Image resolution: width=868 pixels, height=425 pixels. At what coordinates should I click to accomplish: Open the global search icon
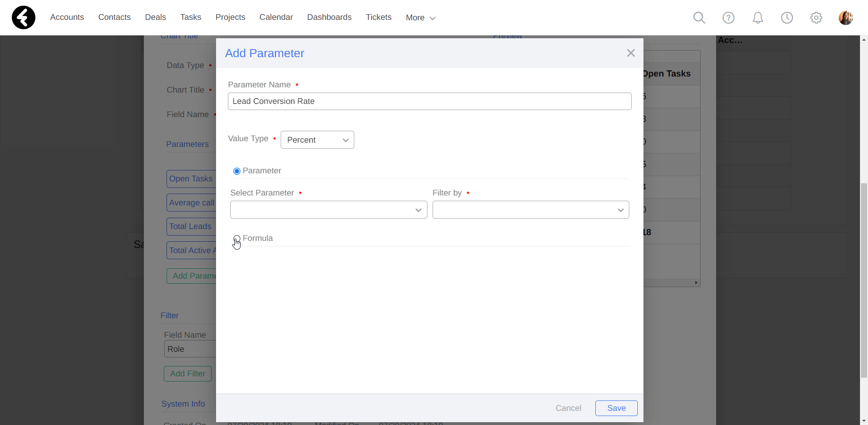coord(699,18)
